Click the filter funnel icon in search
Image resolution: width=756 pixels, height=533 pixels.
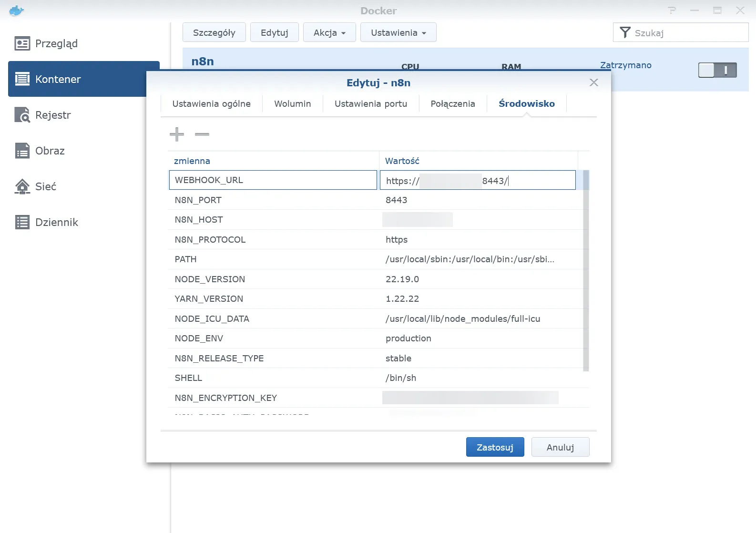(625, 32)
